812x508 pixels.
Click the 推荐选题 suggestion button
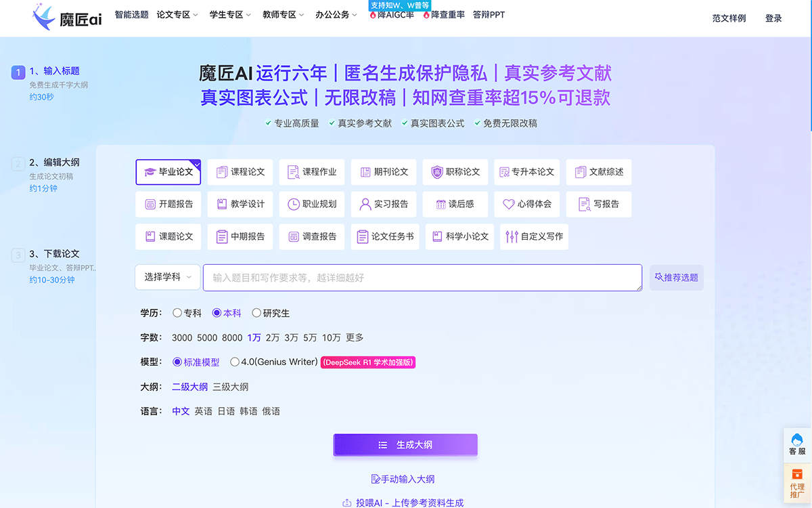click(x=676, y=277)
